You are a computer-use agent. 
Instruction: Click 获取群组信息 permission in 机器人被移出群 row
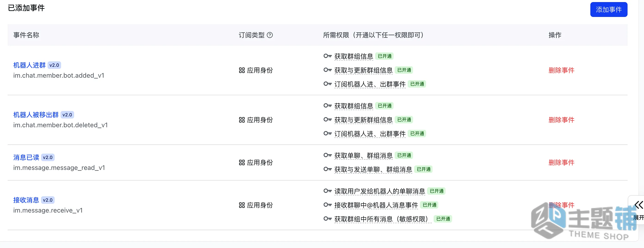coord(354,106)
